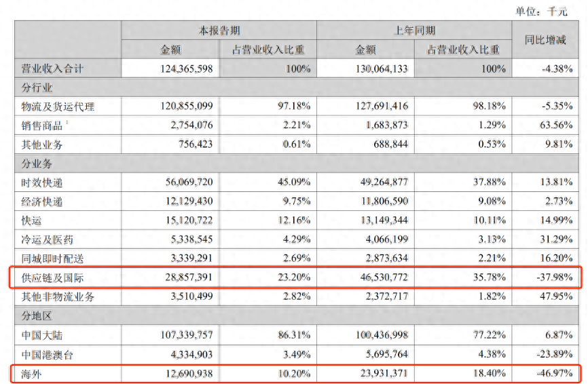Click the 冷运及医药 row label
The image size is (588, 384).
pos(48,239)
